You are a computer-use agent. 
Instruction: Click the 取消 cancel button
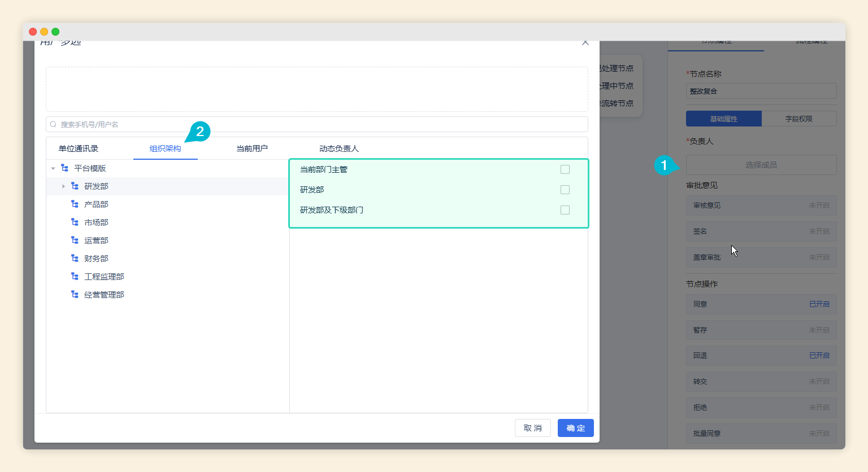(532, 428)
